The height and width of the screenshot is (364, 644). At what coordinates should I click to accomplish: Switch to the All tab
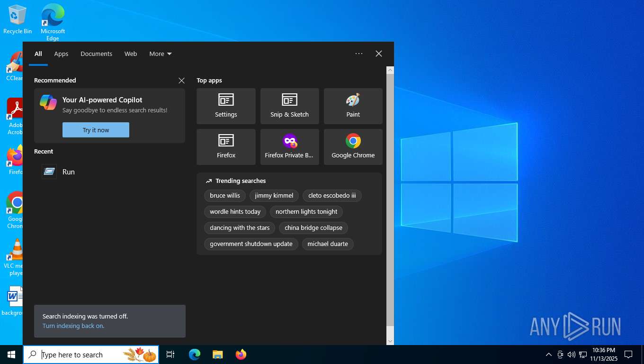pyautogui.click(x=38, y=54)
